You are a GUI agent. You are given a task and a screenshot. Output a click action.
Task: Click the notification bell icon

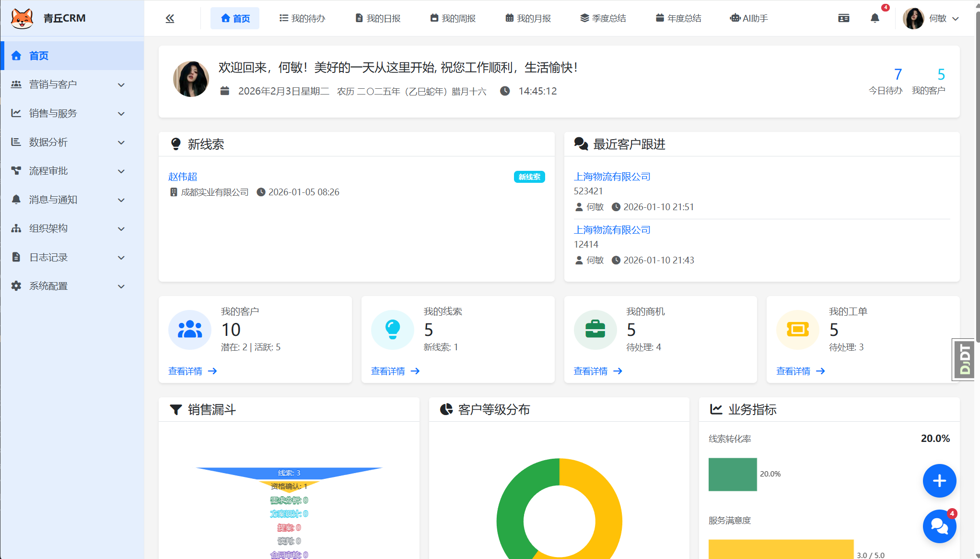(875, 18)
